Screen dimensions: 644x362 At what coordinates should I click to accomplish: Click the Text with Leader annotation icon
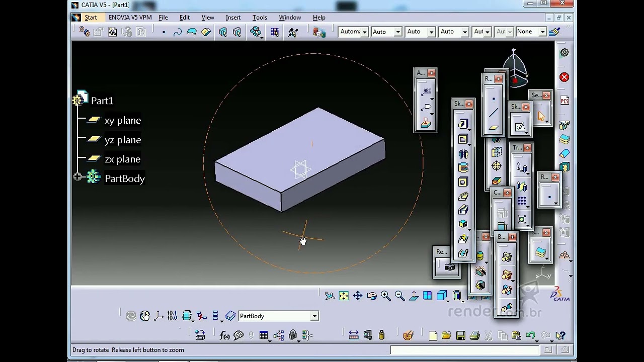click(x=426, y=92)
